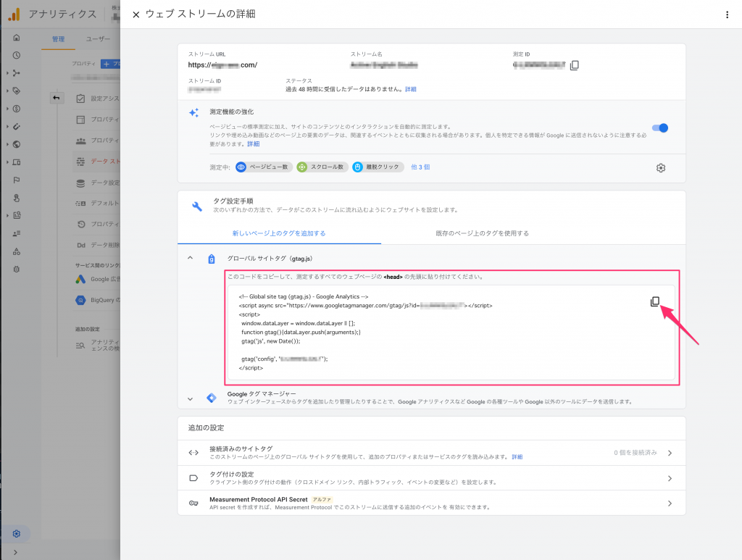Select the stream URL text
This screenshot has height=560, width=742.
pyautogui.click(x=222, y=64)
